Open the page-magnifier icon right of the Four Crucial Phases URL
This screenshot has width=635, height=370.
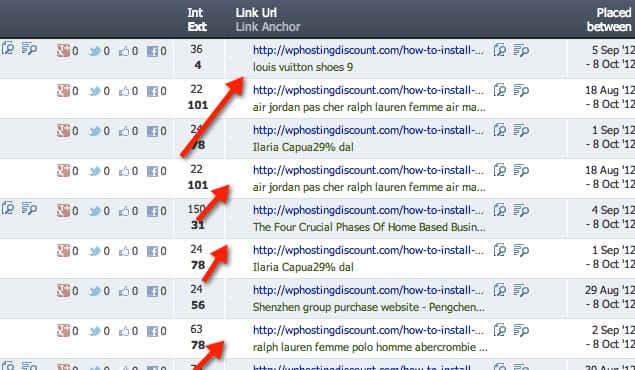500,210
